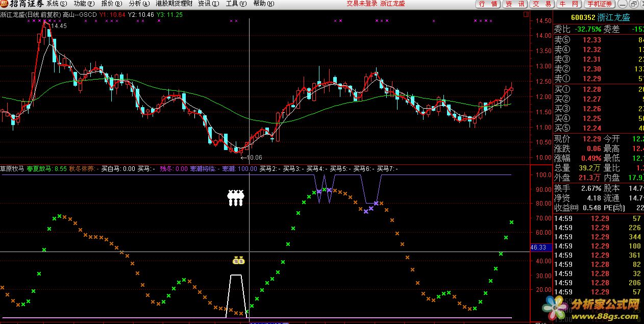644x324 pixels.
Task: Click the 高山--GSCD indicator name
Action: click(x=80, y=15)
